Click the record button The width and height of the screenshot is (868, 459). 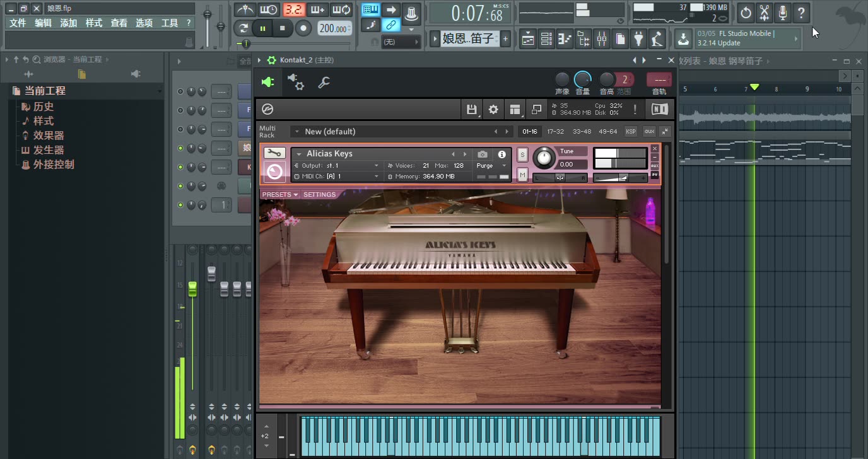(303, 28)
